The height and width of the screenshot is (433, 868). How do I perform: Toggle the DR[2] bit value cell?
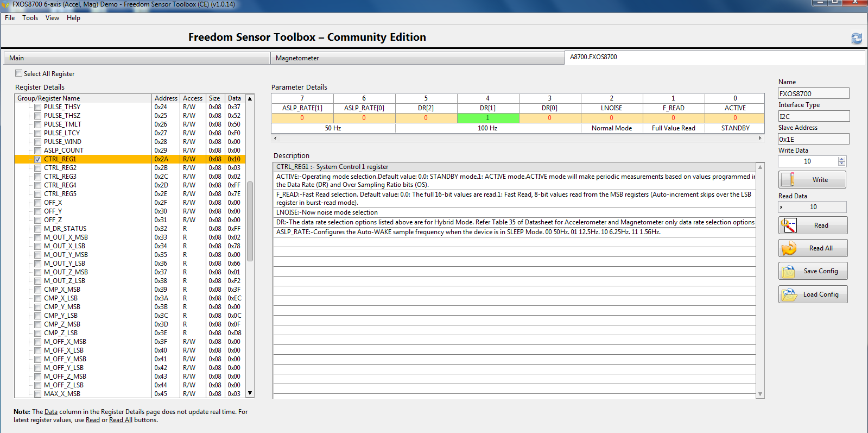pyautogui.click(x=426, y=118)
